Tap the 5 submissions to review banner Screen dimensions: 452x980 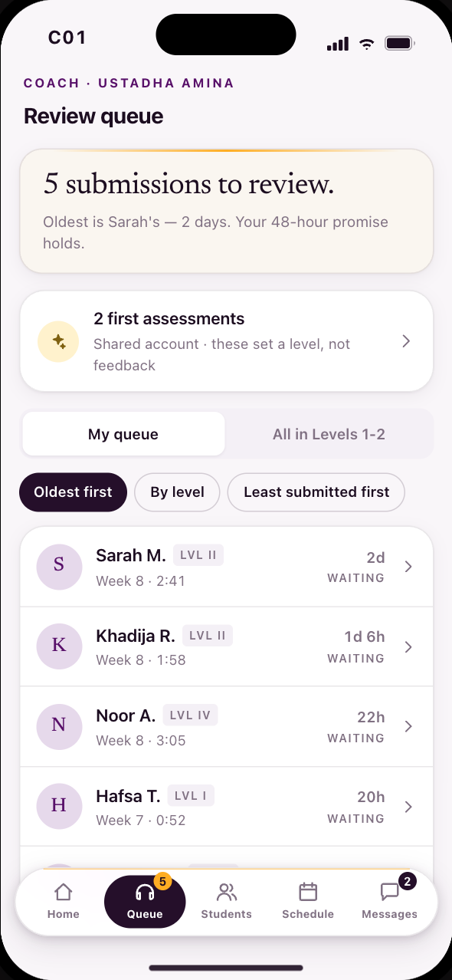pos(227,211)
